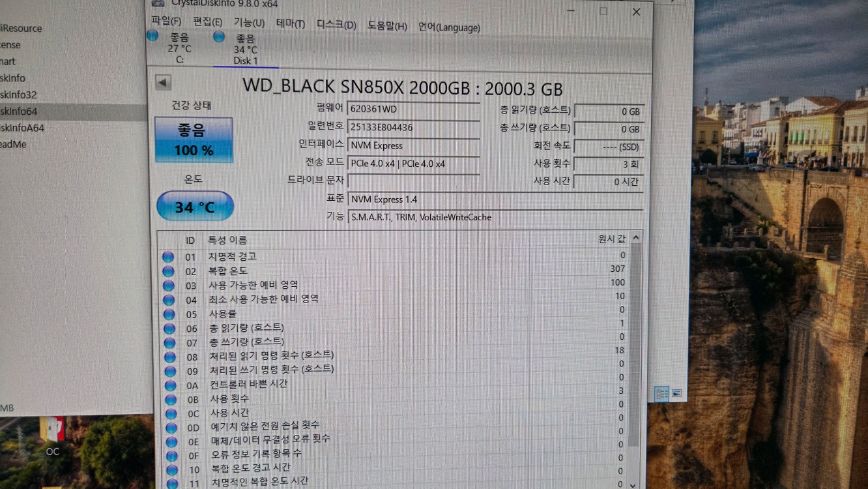
Task: Click status orb of row 0E 매체/데이터 무결성 오류 횟수
Action: point(171,441)
